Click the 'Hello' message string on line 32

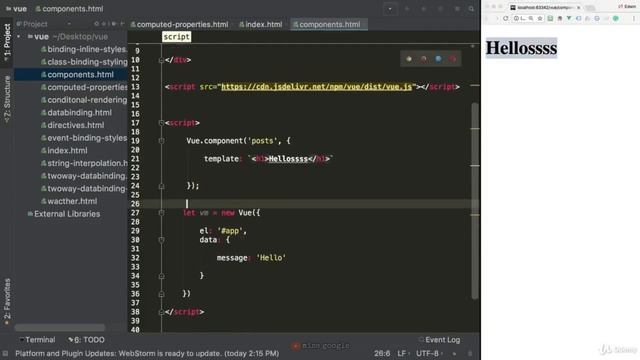click(x=271, y=258)
